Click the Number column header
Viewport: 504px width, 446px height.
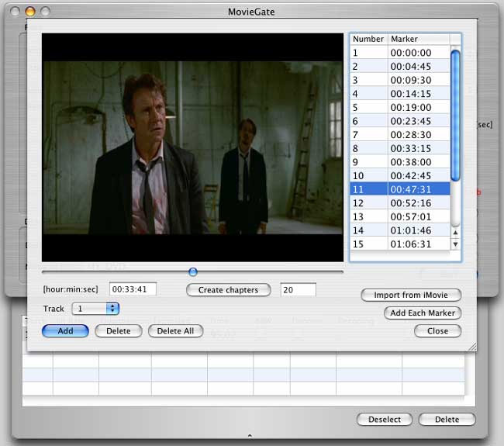click(368, 39)
